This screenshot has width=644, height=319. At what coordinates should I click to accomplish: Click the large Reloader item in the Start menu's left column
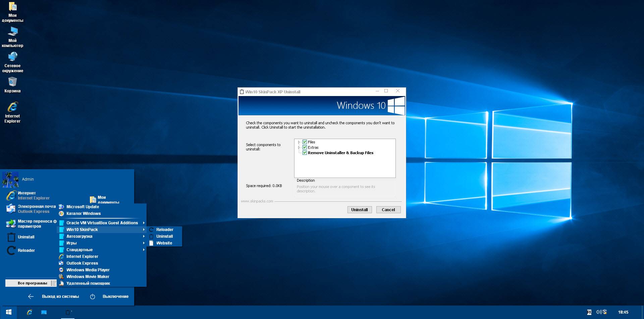point(21,250)
